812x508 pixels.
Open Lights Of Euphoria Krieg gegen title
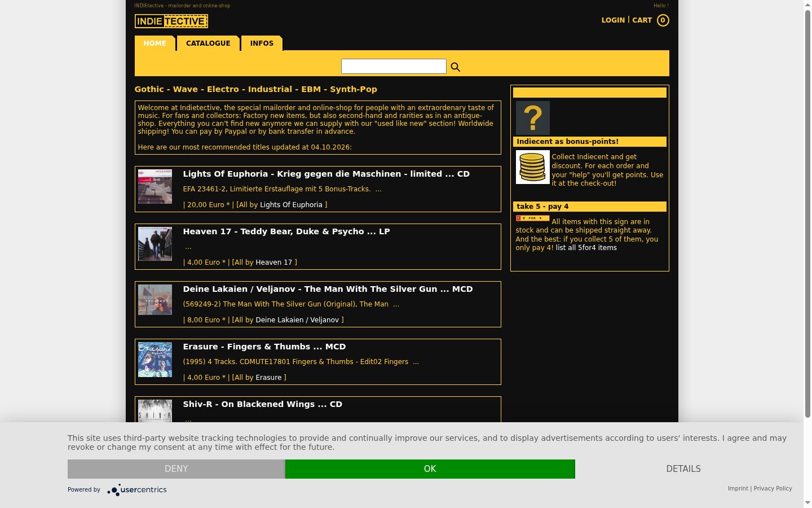(326, 174)
